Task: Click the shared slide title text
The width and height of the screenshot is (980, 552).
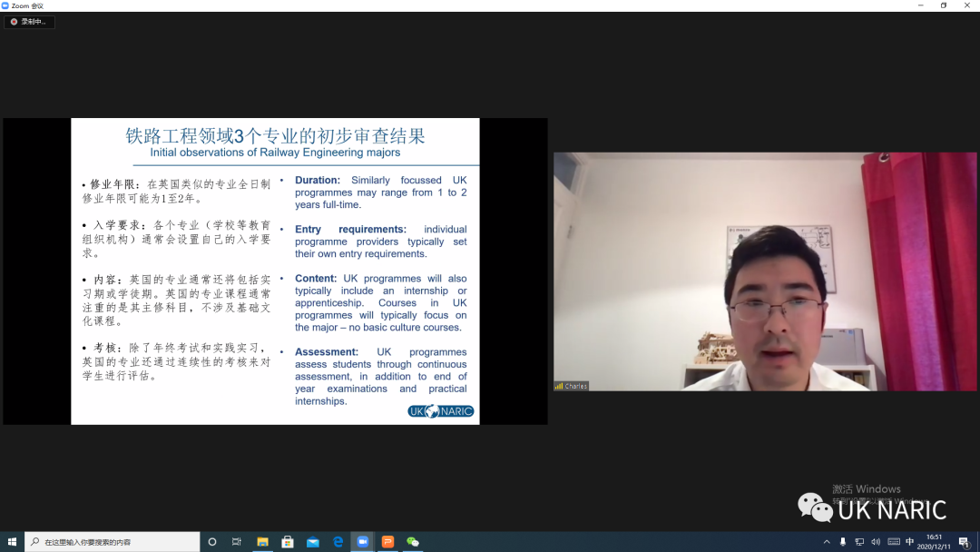Action: 275,135
